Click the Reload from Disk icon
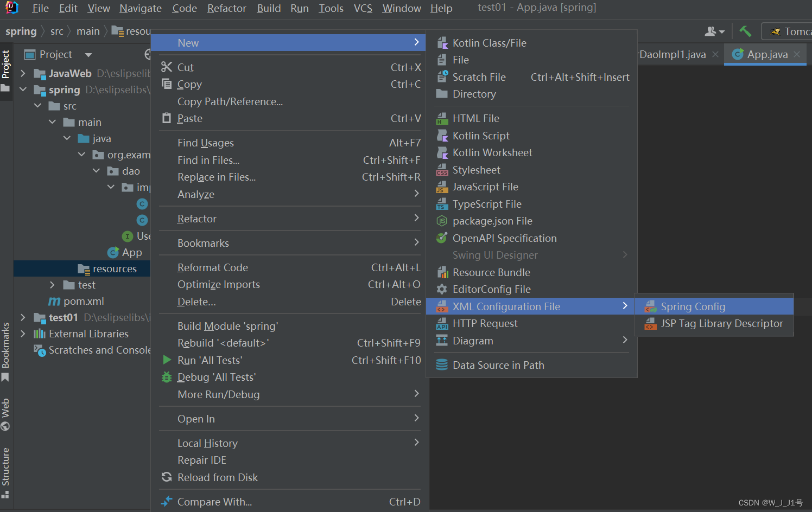The image size is (812, 512). point(167,477)
